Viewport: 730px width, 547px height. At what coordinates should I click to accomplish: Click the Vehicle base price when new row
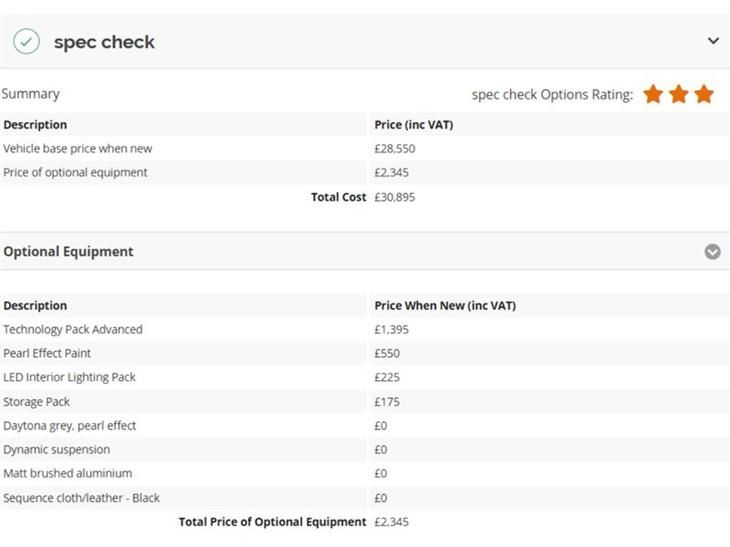365,149
